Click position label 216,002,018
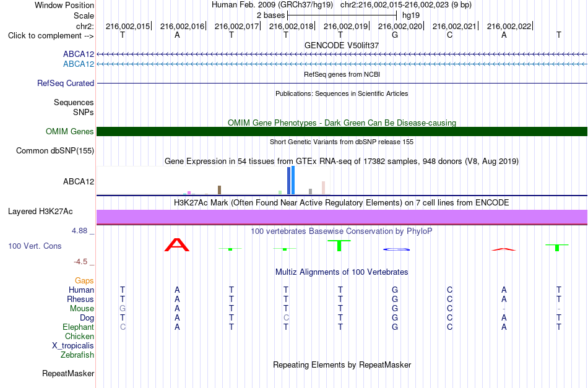588x388 pixels. tap(291, 26)
